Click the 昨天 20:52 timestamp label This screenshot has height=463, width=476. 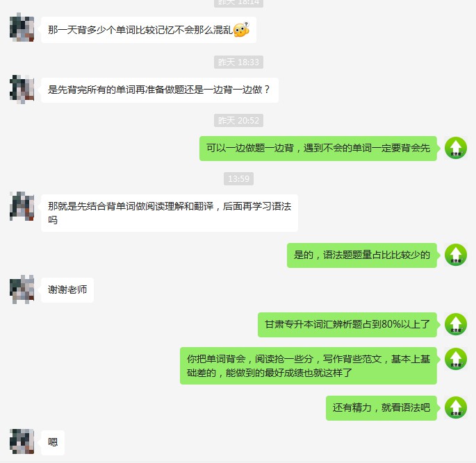238,120
